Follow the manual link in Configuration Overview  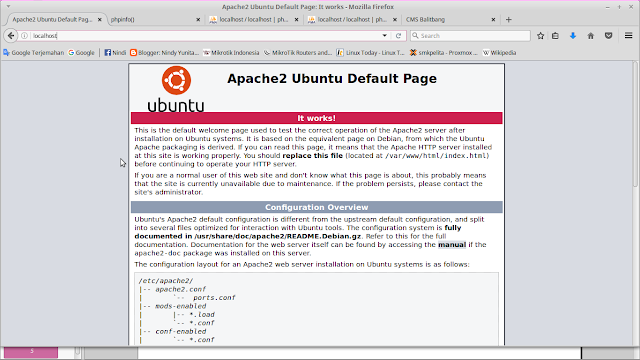[x=452, y=245]
